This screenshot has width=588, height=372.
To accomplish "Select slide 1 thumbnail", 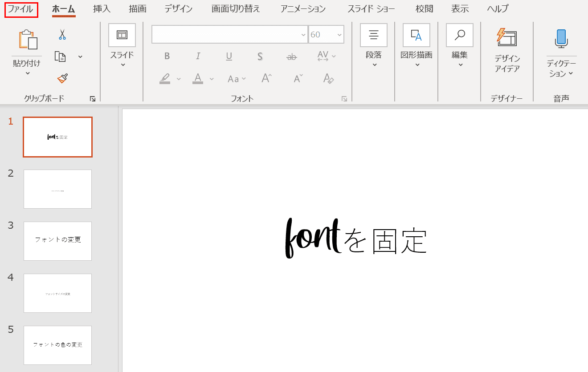I will click(57, 137).
